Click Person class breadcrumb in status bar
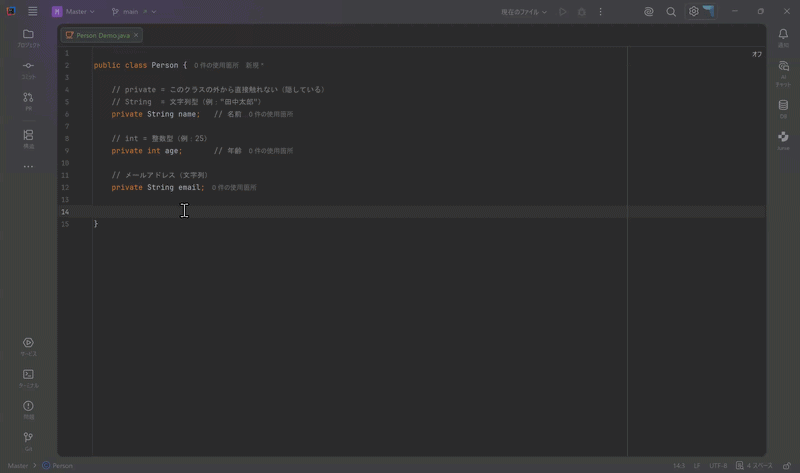800x473 pixels. point(58,465)
